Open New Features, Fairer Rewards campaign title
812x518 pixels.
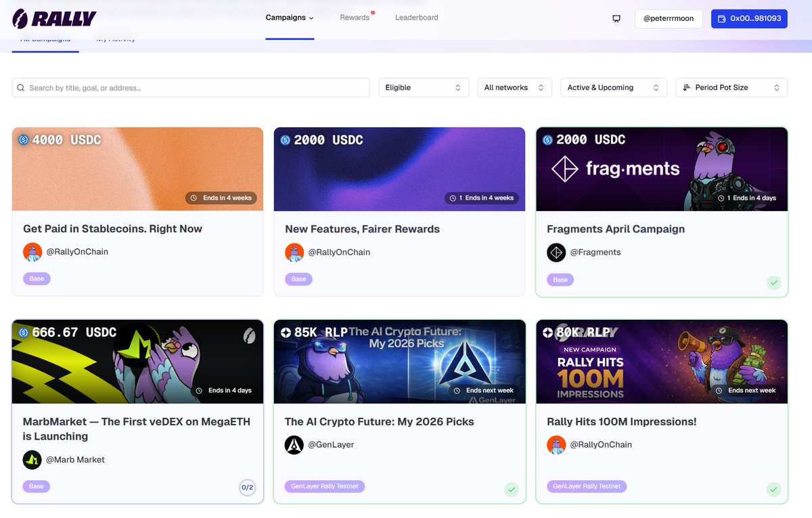(363, 229)
